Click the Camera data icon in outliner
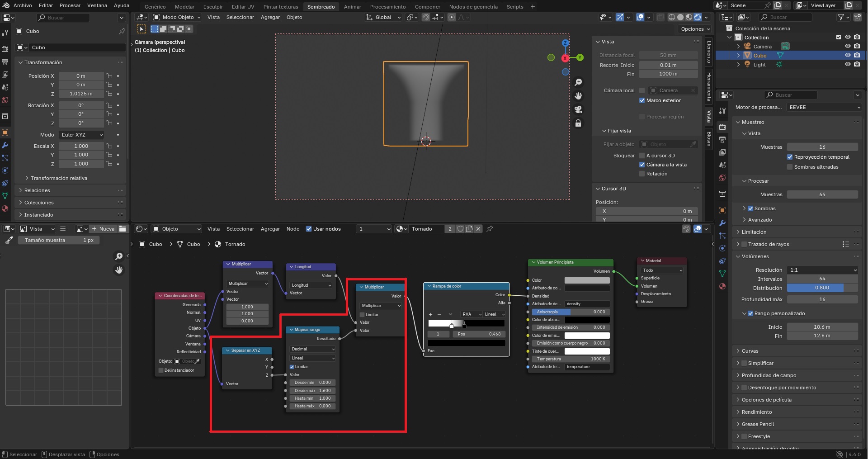 785,47
